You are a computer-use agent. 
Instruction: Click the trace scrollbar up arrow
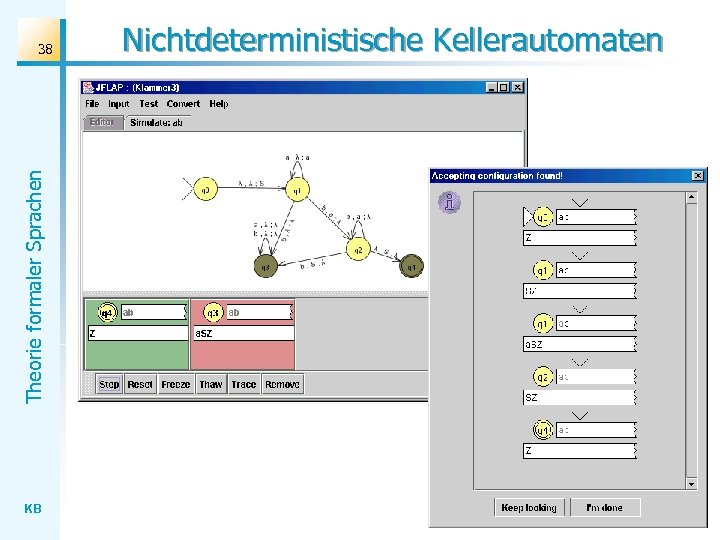692,197
